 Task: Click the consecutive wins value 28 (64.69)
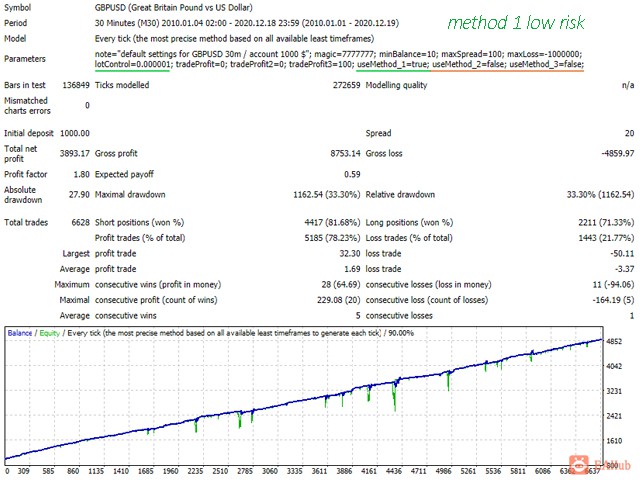pyautogui.click(x=341, y=285)
